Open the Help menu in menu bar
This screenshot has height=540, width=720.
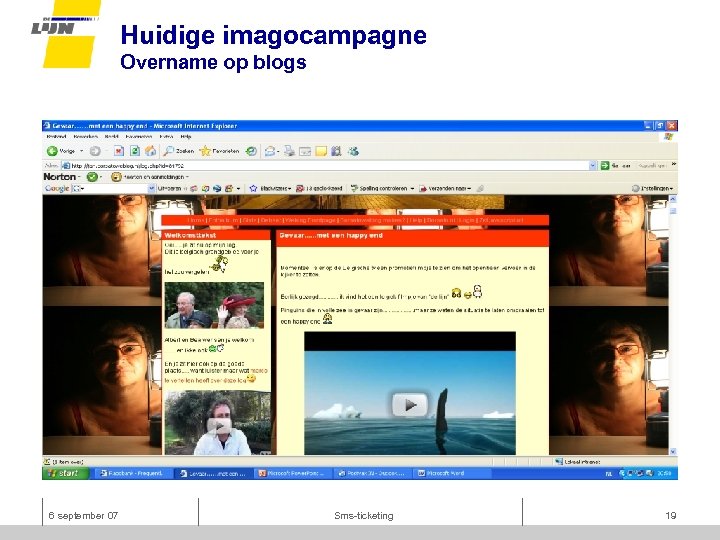186,136
